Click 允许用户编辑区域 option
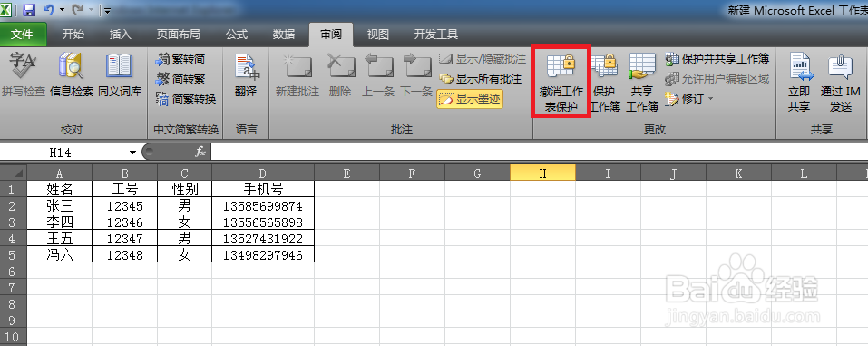Screen dimensions: 868x346 coord(717,79)
